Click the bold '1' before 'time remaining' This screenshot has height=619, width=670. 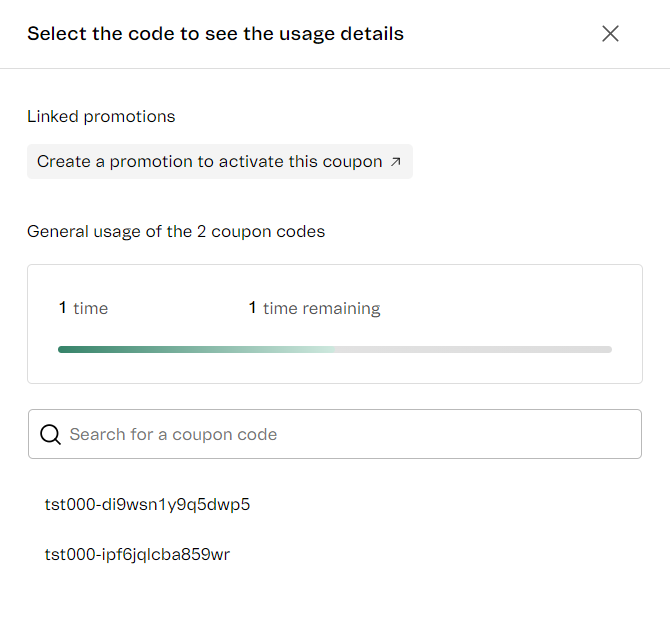point(253,308)
